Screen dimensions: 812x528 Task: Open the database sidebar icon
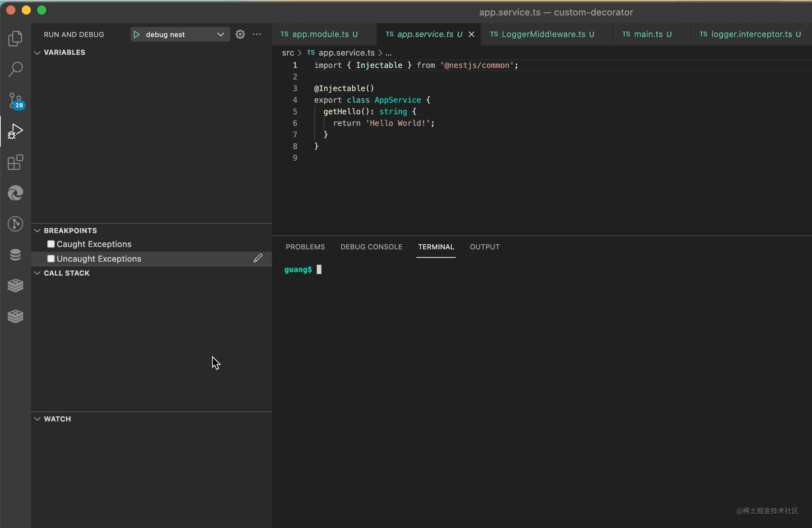pos(15,255)
